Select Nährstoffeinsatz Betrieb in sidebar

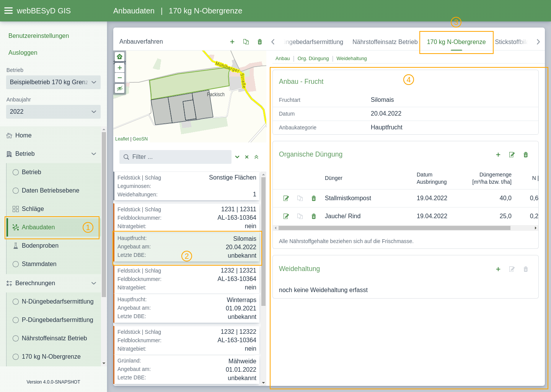pyautogui.click(x=54, y=338)
